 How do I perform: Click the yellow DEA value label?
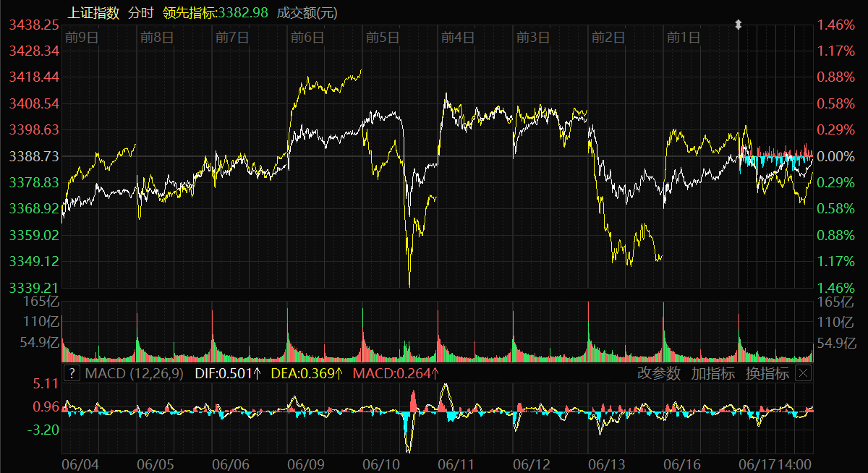307,373
